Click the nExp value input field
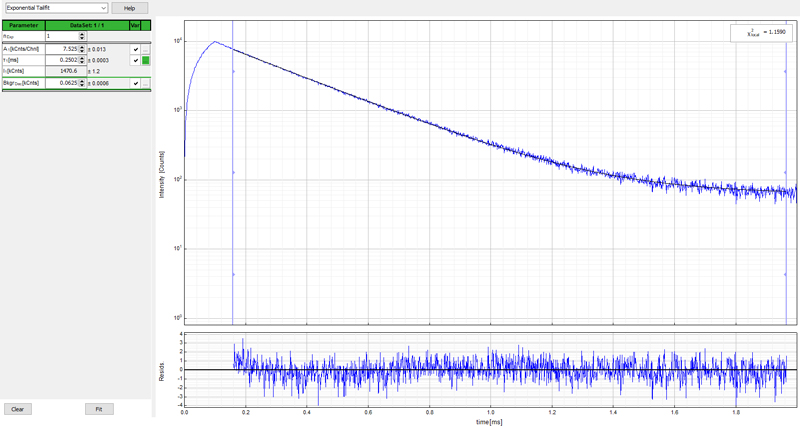800x427 pixels. point(59,36)
